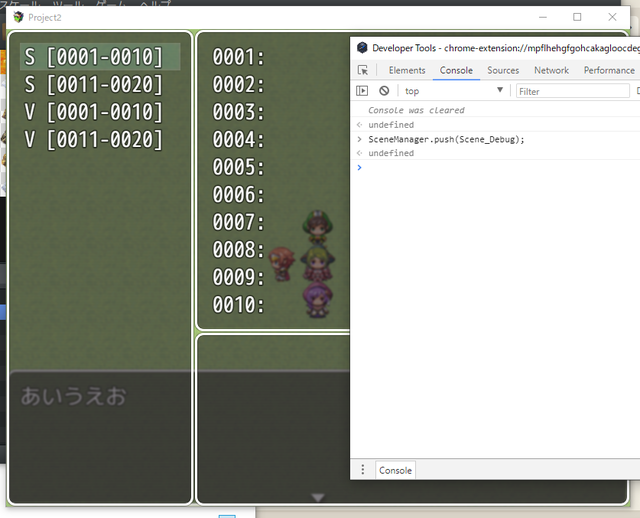Expand the SceneManager.push console entry arrow
The width and height of the screenshot is (640, 518).
359,139
